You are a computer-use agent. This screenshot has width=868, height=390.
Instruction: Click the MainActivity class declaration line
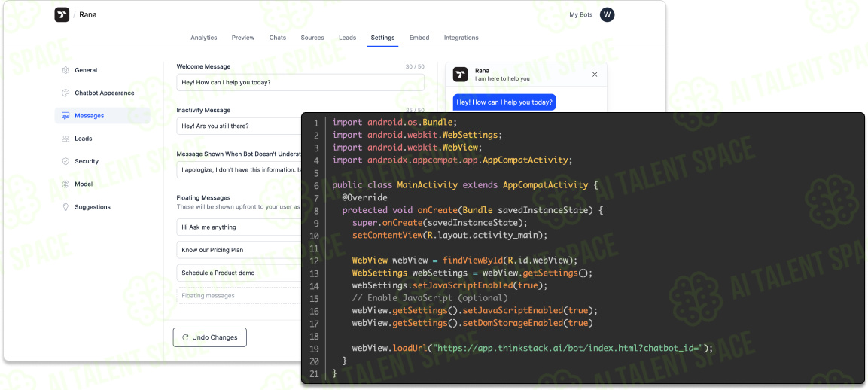pyautogui.click(x=465, y=185)
